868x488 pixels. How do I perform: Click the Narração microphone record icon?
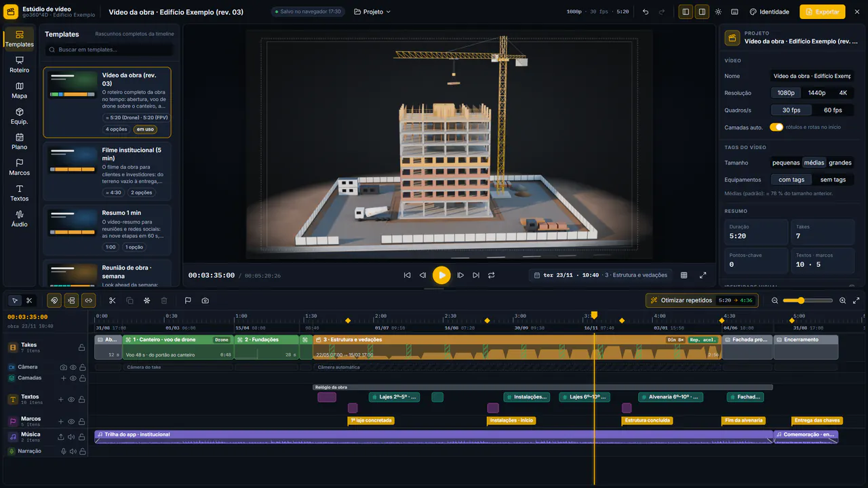pyautogui.click(x=64, y=451)
